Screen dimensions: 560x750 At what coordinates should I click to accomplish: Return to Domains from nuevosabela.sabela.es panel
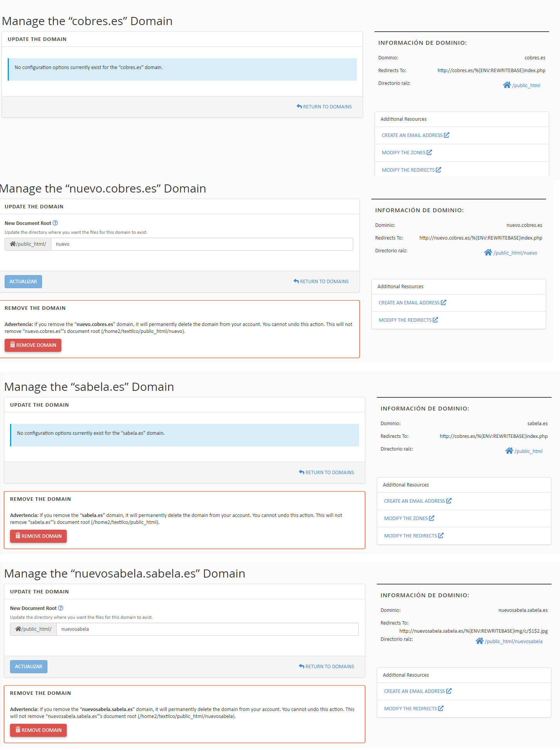pyautogui.click(x=326, y=667)
